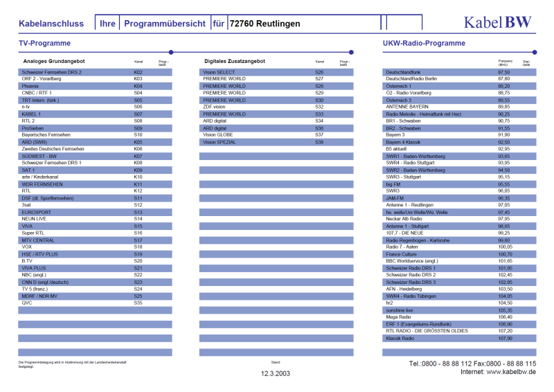Image resolution: width=554 pixels, height=392 pixels.
Task: Select the Klassik Radio row
Action: (x=459, y=339)
